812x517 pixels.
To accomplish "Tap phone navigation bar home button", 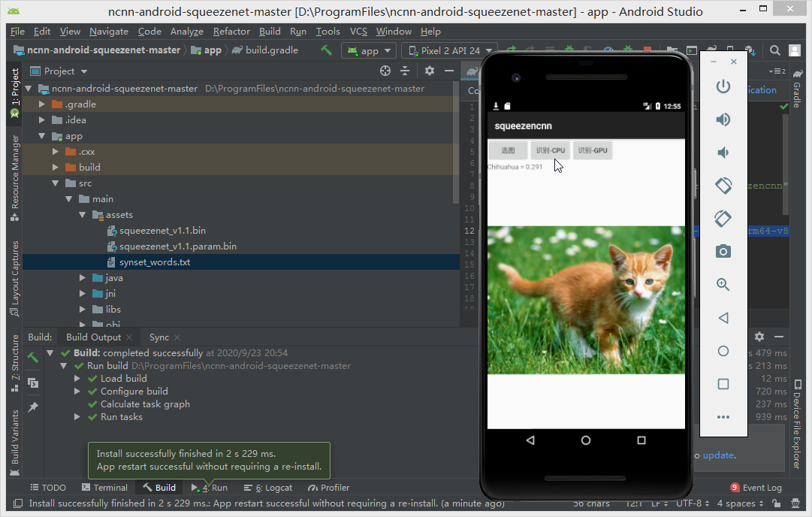I will [586, 440].
